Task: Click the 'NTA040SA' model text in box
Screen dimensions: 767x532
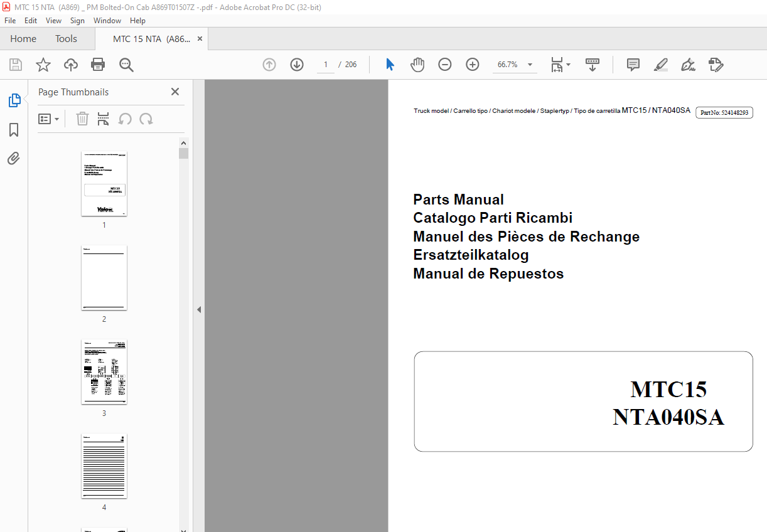Action: [x=668, y=418]
